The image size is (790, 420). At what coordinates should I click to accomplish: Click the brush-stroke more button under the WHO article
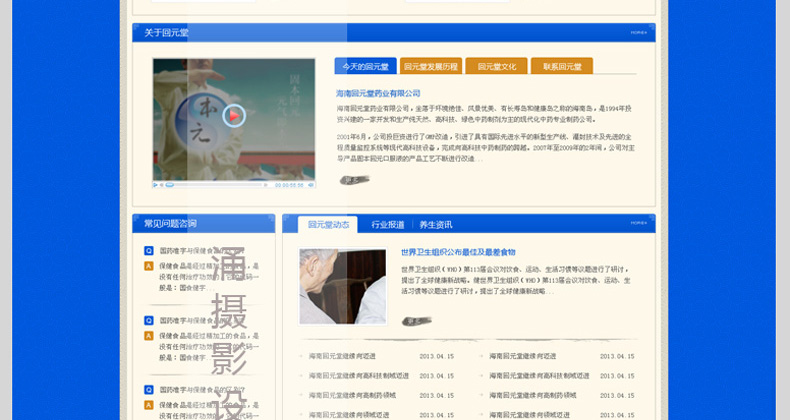[417, 321]
